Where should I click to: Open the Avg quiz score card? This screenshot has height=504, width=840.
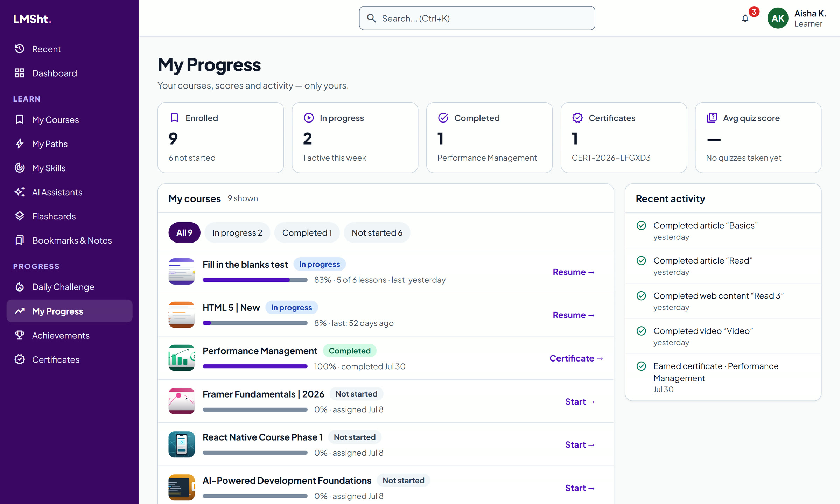[758, 138]
